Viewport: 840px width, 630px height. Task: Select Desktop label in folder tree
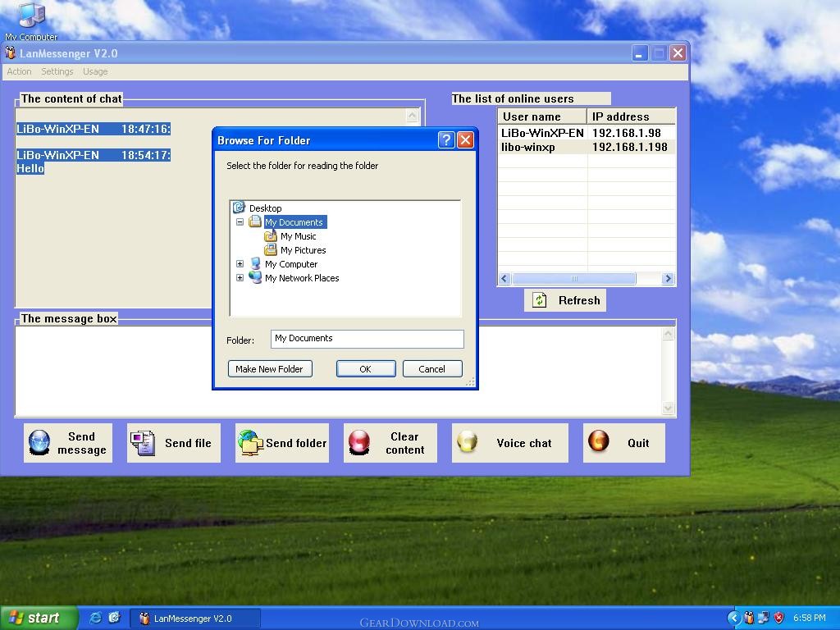pos(266,208)
